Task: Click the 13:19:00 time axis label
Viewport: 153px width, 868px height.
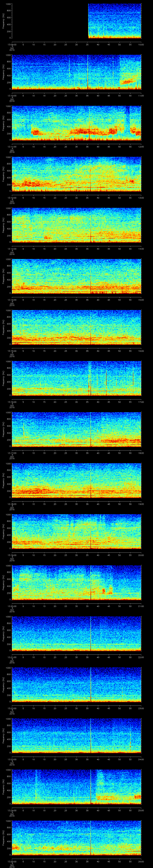Action: coord(12,555)
